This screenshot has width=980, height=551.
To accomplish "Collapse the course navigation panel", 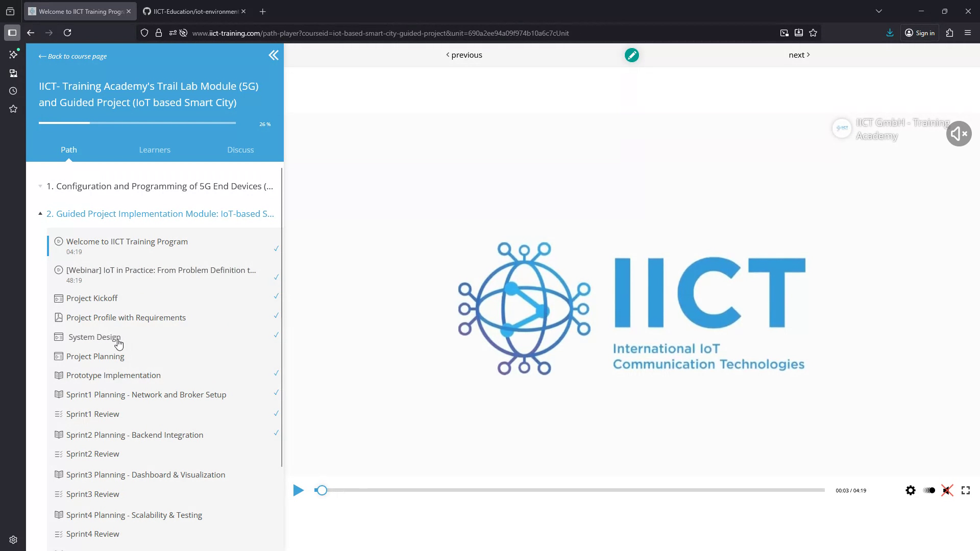I will point(274,55).
